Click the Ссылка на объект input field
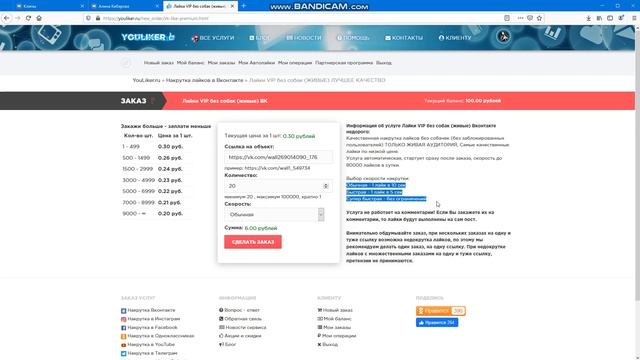The width and height of the screenshot is (640, 360). pyautogui.click(x=278, y=157)
